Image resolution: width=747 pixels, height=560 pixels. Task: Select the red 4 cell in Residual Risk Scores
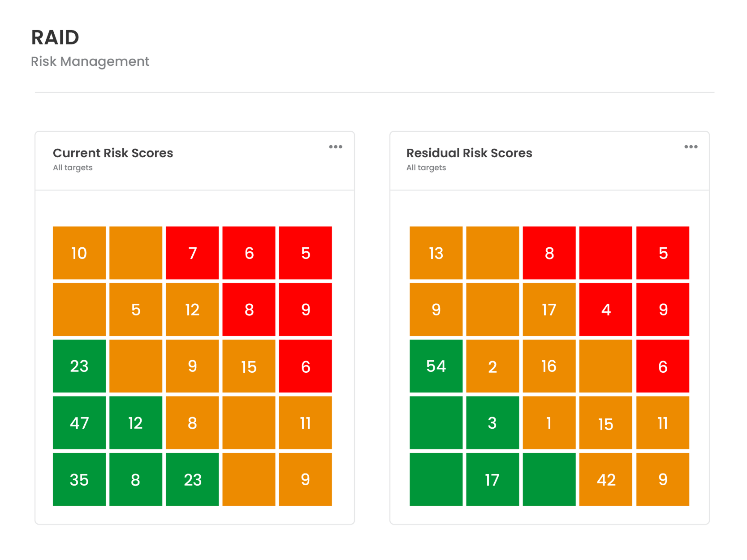[606, 310]
